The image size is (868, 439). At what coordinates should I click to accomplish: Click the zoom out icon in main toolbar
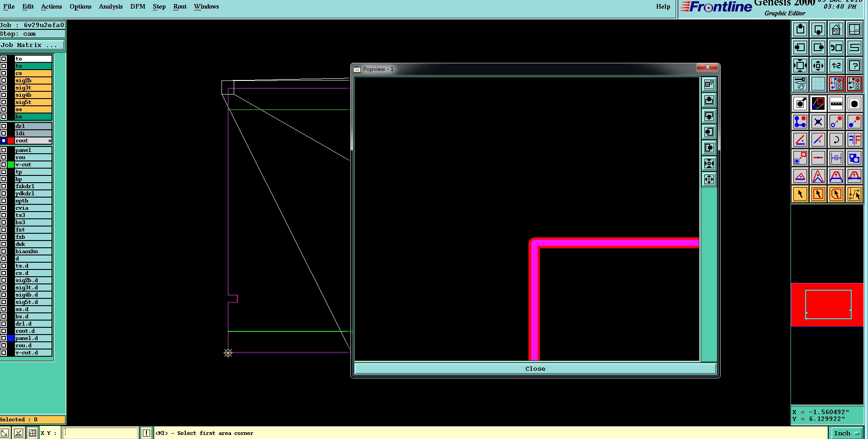pyautogui.click(x=818, y=66)
